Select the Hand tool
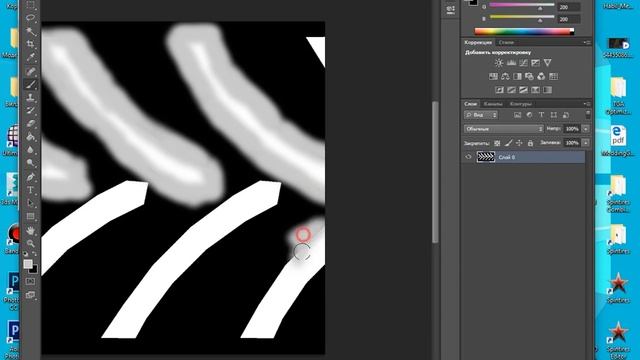This screenshot has height=360, width=640. pos(31,231)
